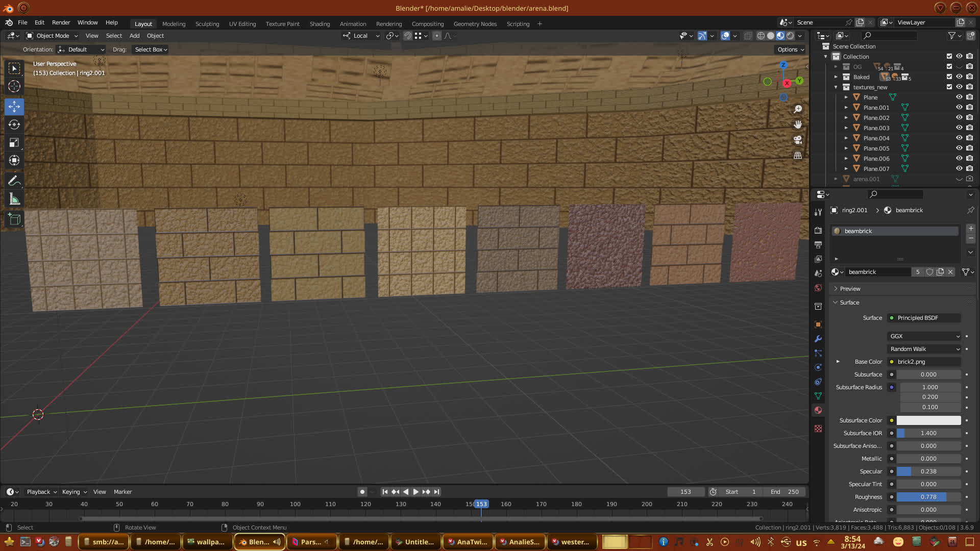Click the Roughness slider
This screenshot has height=551, width=980.
pos(928,497)
